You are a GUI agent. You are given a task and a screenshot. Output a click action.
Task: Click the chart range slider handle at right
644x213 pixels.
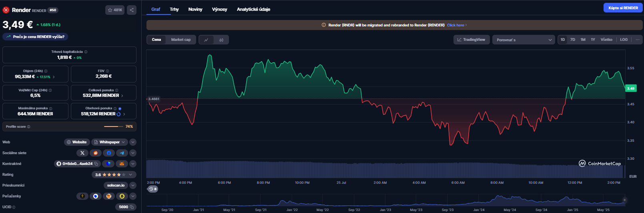pos(624,200)
